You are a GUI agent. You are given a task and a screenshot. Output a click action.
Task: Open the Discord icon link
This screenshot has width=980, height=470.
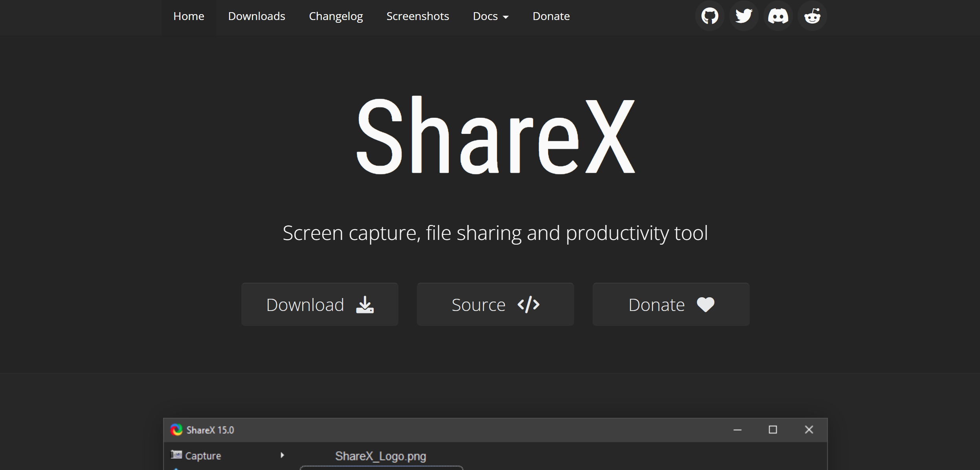[x=778, y=16]
